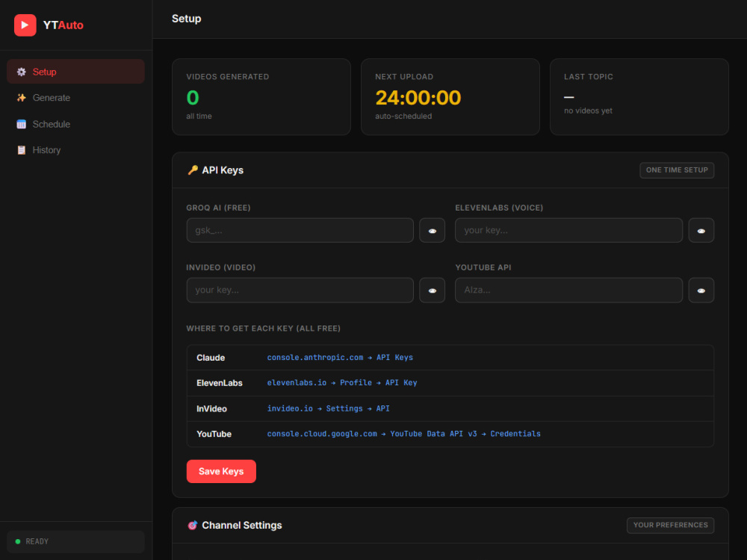This screenshot has width=747, height=560.
Task: Click the ELEVENLABS (VOICE) field label
Action: point(499,208)
